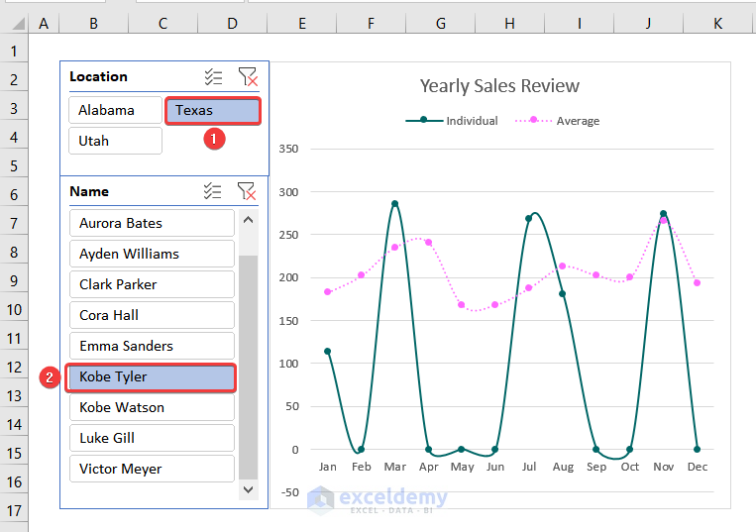Viewport: 756px width, 532px height.
Task: Select column H header
Action: (509, 23)
